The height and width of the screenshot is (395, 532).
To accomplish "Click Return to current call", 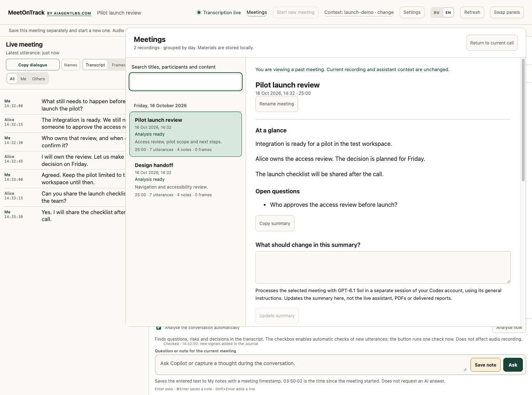I will pos(492,43).
